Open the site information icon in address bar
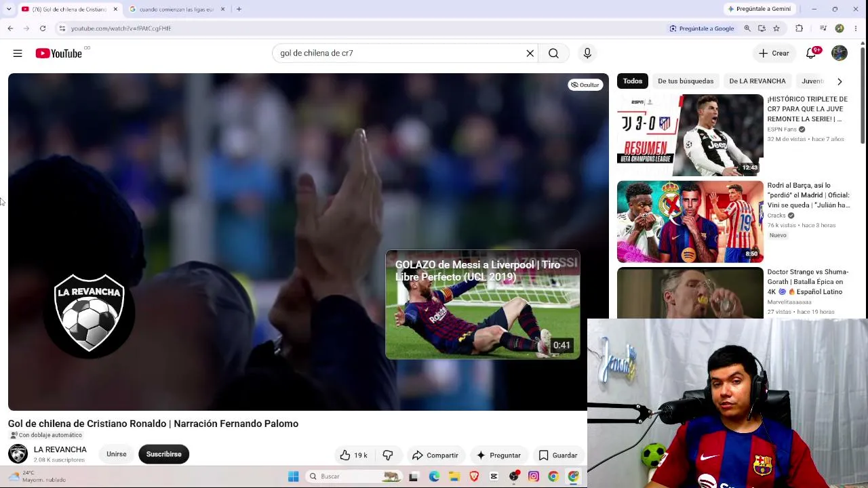 pyautogui.click(x=62, y=28)
